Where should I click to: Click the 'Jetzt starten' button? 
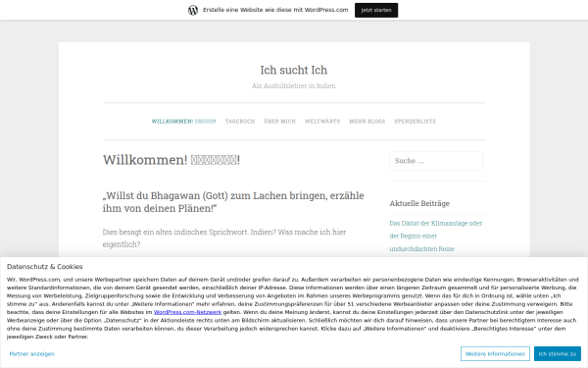(x=376, y=10)
